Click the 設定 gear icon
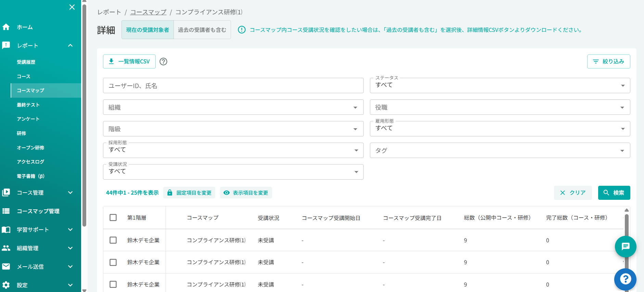Viewport: 644px width, 292px height. (x=6, y=285)
